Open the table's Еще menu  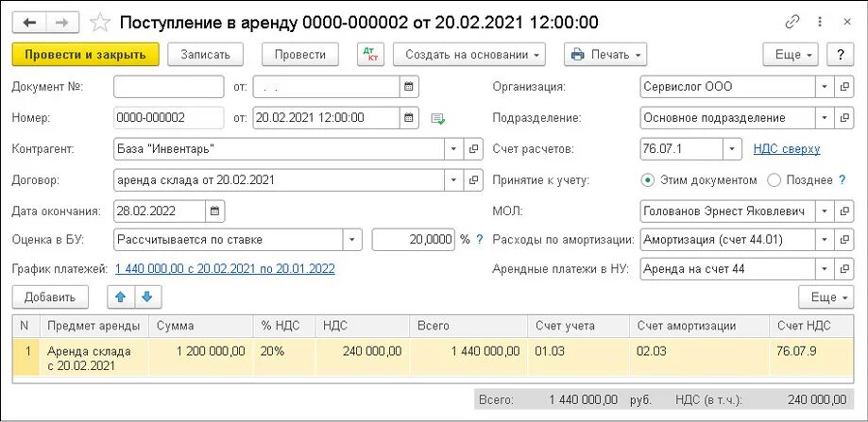(x=825, y=297)
